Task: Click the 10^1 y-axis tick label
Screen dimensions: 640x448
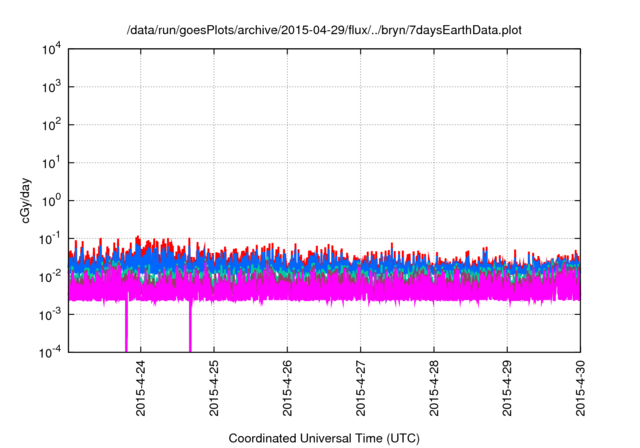Action: [x=51, y=163]
